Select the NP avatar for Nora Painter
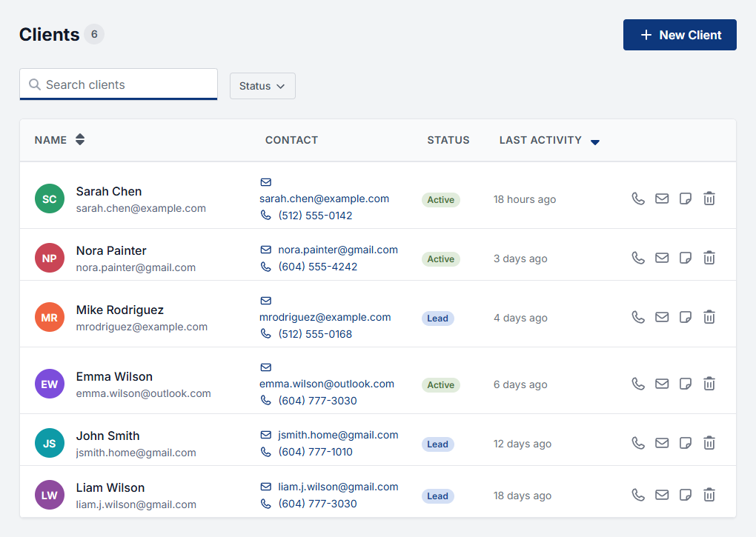The height and width of the screenshot is (537, 756). tap(50, 258)
